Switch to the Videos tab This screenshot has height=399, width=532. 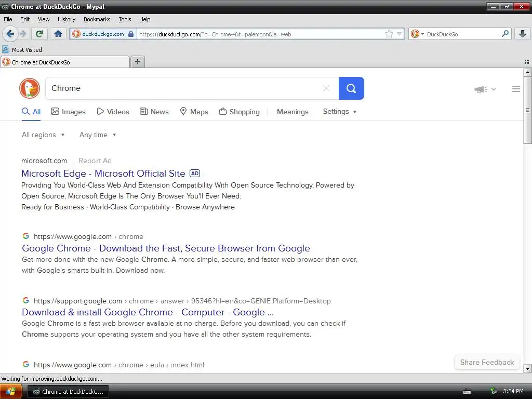point(113,112)
